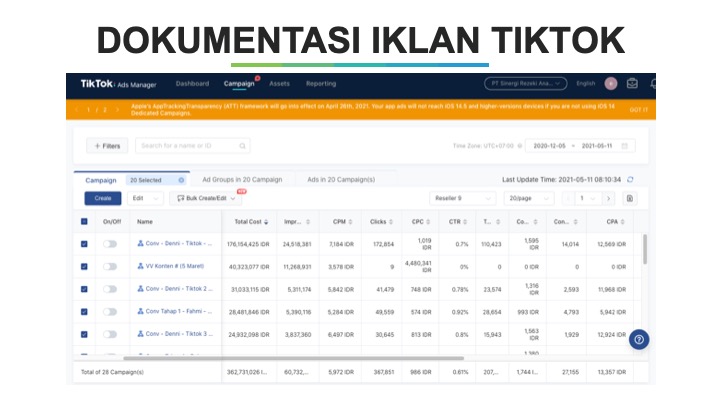Click the export table icon
This screenshot has height=405, width=720.
pyautogui.click(x=630, y=198)
